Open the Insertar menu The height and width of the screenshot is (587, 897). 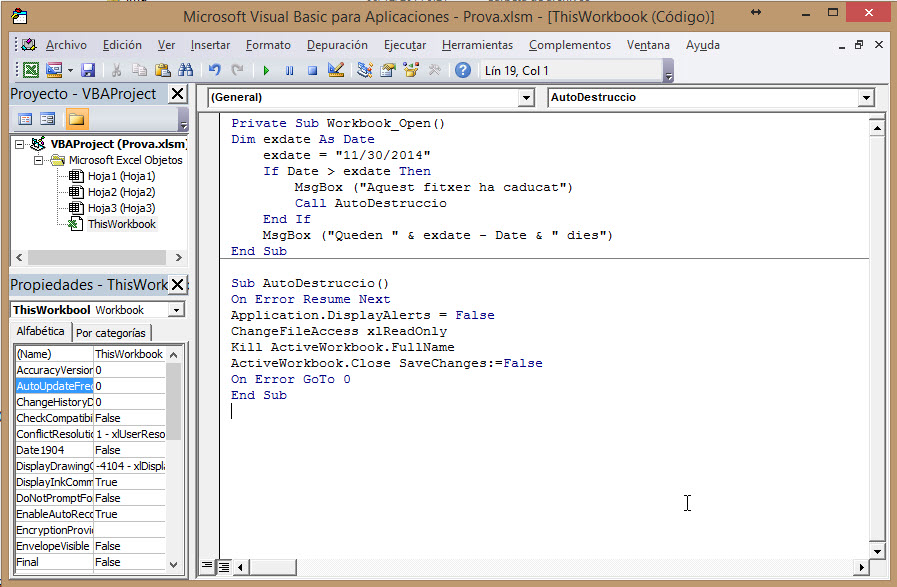210,45
